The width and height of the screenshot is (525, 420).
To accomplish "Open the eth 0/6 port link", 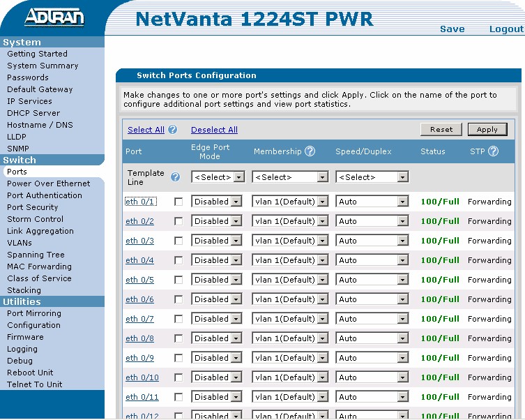I will tap(139, 299).
